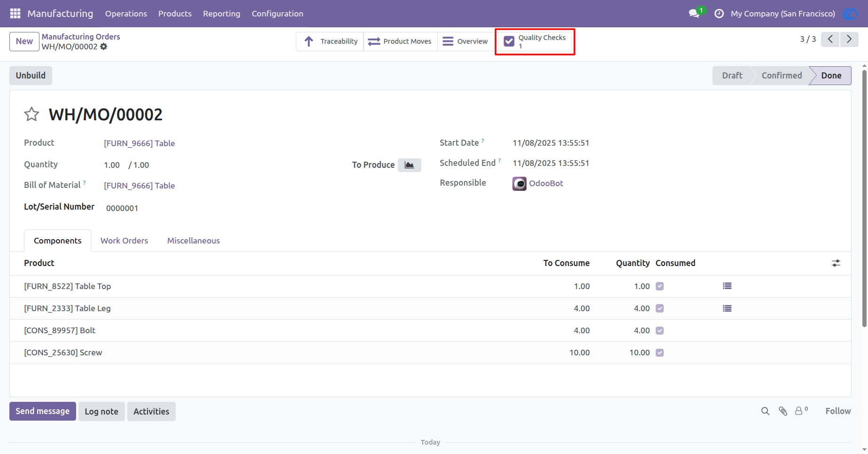Toggle Consumed checkbox for Screw
868x454 pixels.
pyautogui.click(x=659, y=352)
